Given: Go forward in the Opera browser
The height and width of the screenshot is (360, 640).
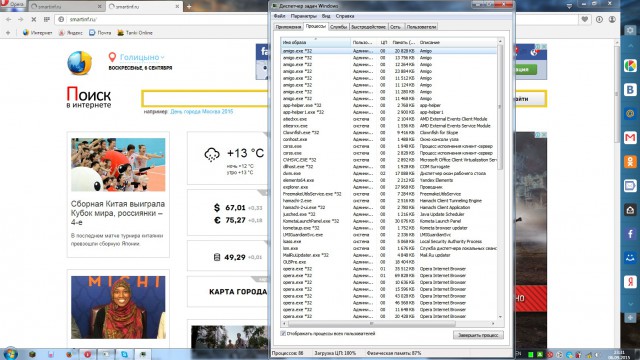Looking at the screenshot, I should coord(20,19).
